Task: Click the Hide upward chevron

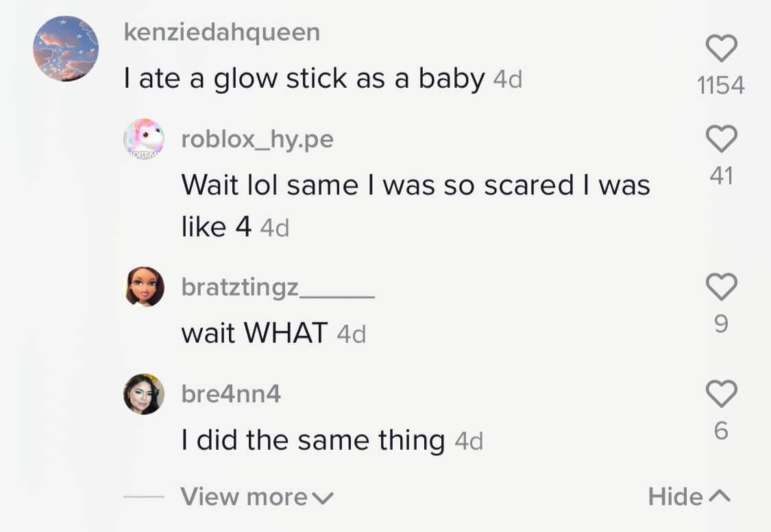Action: (x=720, y=496)
